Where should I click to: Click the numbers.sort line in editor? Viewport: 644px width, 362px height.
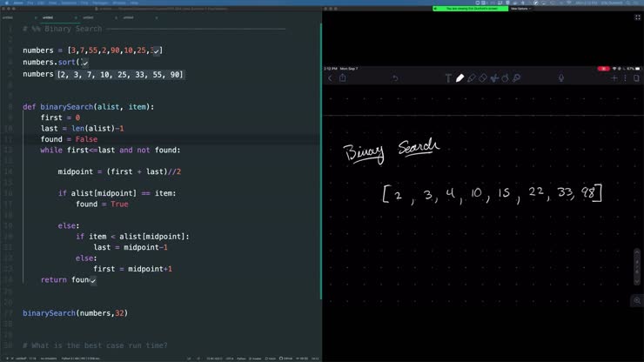54,63
